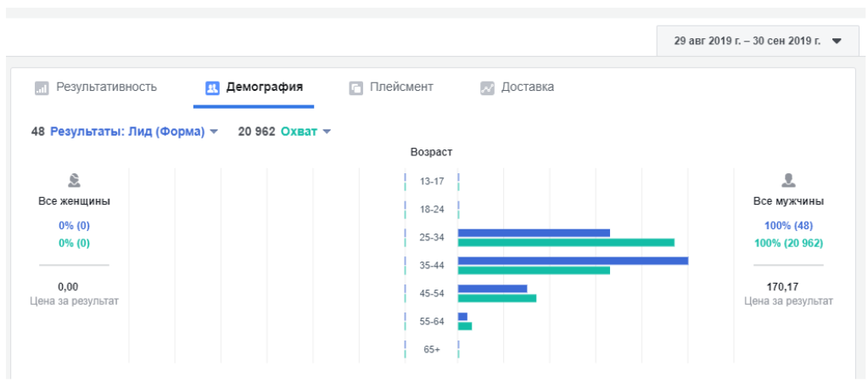Click the Результативность bar chart icon
868x383 pixels.
42,87
